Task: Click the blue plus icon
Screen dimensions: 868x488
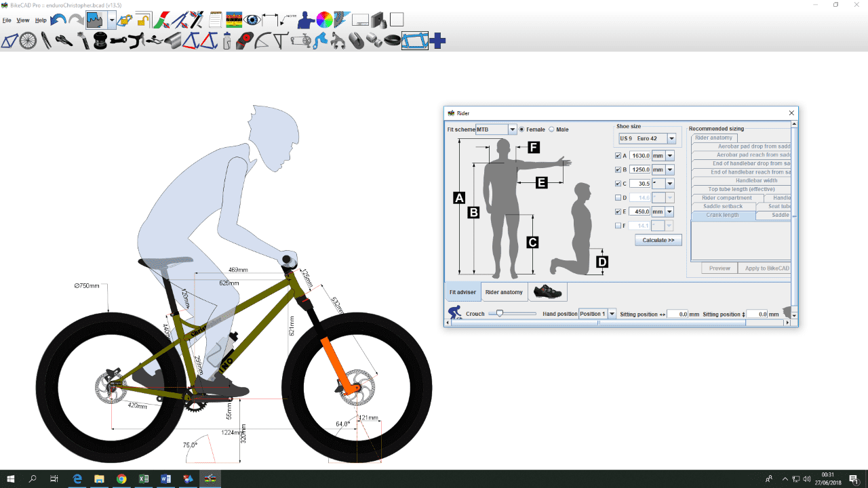Action: pos(438,41)
